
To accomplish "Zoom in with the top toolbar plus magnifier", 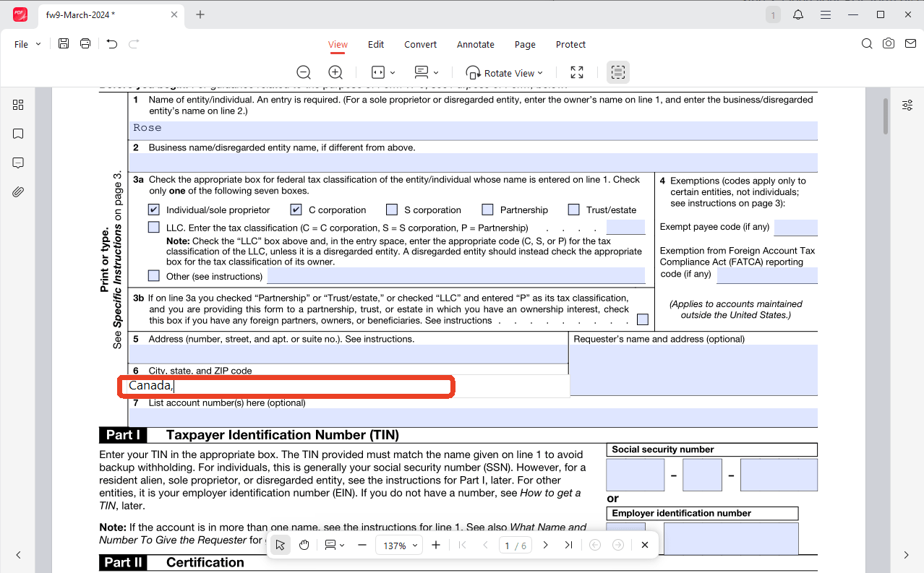I will click(335, 72).
